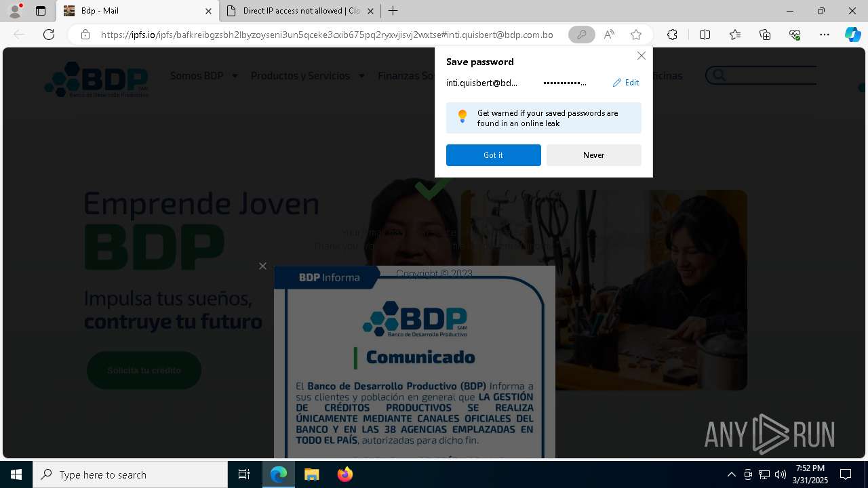Image resolution: width=868 pixels, height=488 pixels.
Task: Expand the Somos BDP menu
Action: click(x=203, y=76)
